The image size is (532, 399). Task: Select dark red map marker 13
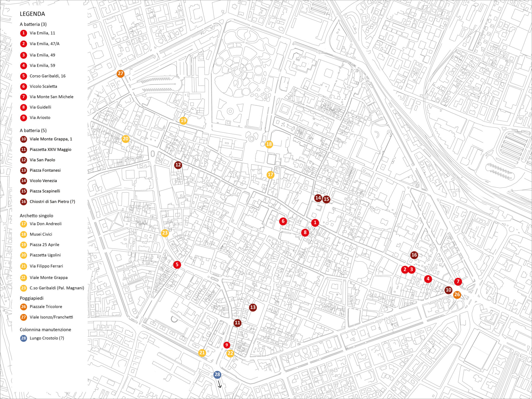[253, 308]
